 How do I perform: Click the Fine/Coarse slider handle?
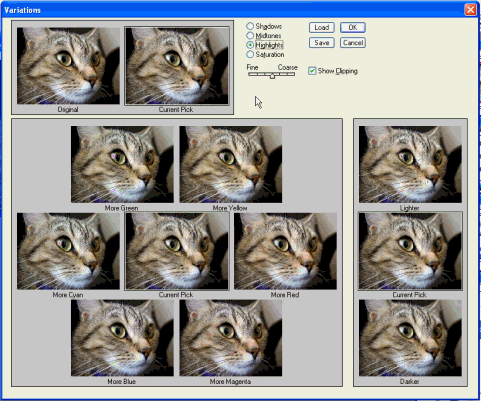[272, 75]
